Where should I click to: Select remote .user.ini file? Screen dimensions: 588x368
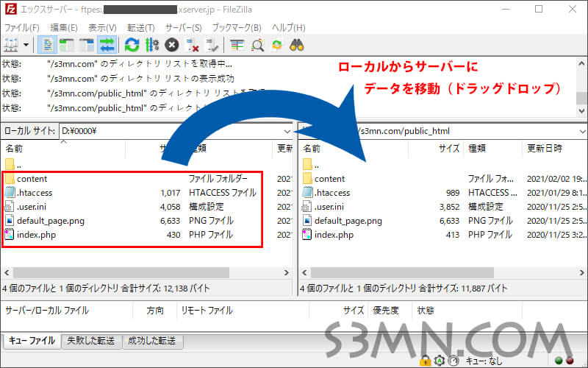click(323, 207)
